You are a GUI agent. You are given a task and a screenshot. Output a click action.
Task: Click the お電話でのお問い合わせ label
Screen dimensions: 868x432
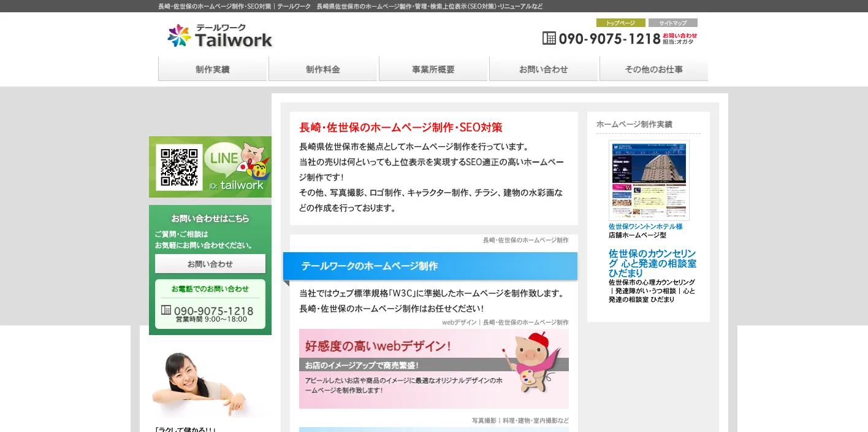pyautogui.click(x=210, y=288)
